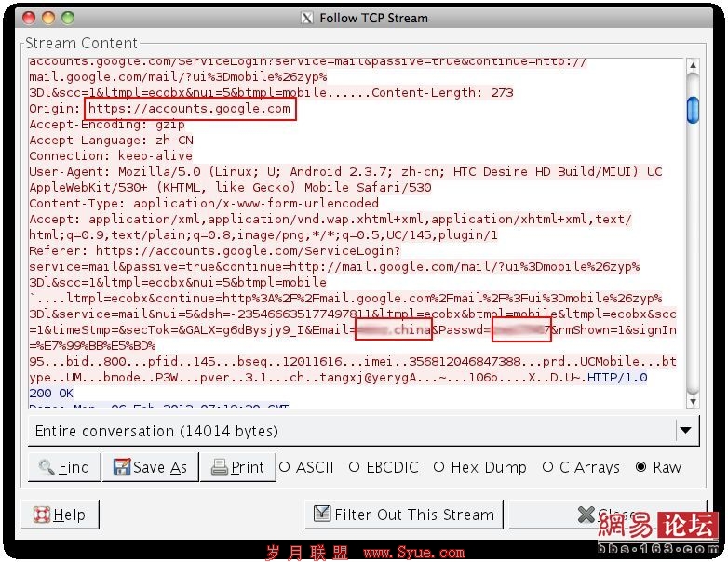Click the scrollbar down arrow
The height and width of the screenshot is (562, 728).
pyautogui.click(x=693, y=401)
